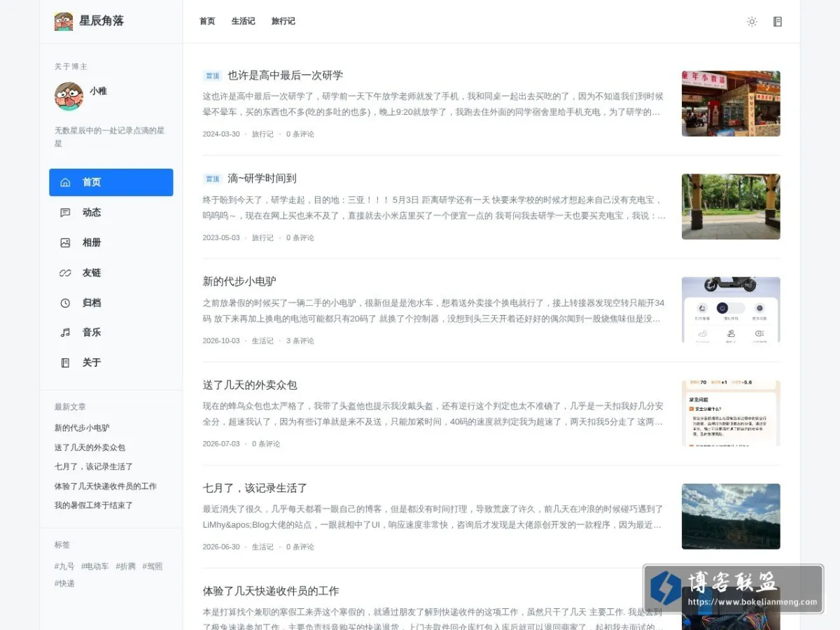This screenshot has height=630, width=840.
Task: Click date 2023-05-03 on 滴~研学时间到 post
Action: pos(221,238)
